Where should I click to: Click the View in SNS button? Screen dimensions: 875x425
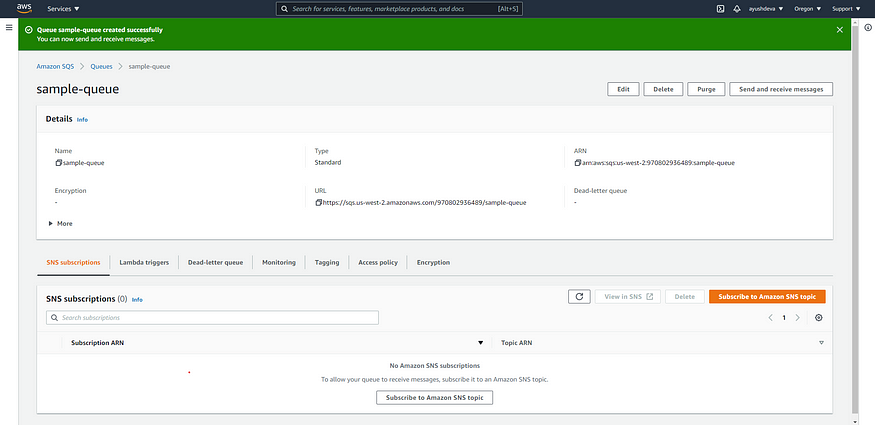(x=628, y=297)
